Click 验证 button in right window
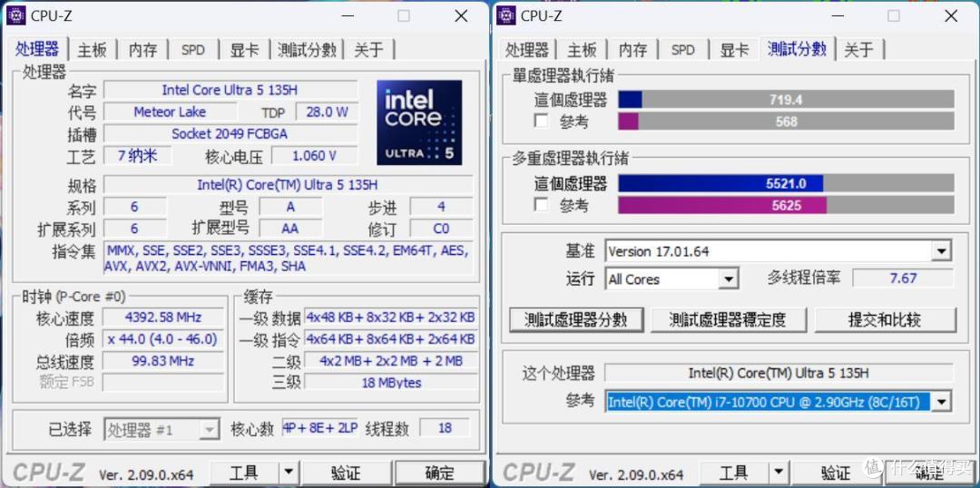Screen dimensions: 980x488 (836, 473)
